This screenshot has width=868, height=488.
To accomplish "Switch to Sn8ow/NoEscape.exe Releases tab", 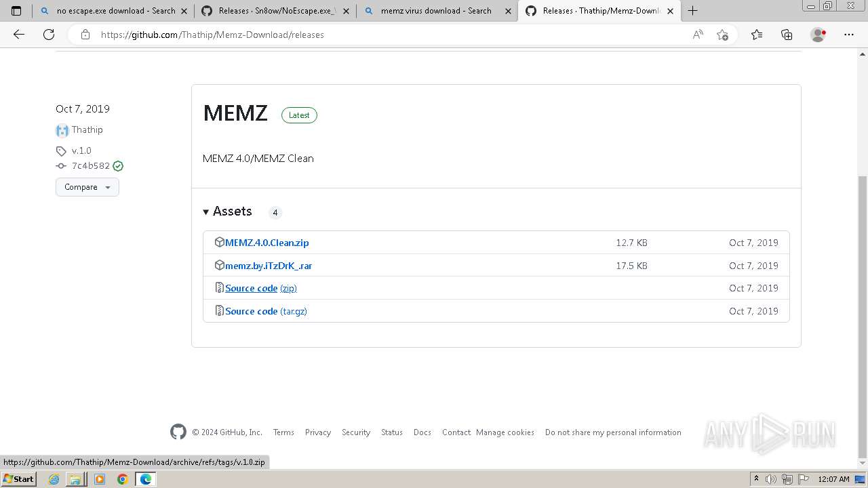I will click(x=275, y=11).
